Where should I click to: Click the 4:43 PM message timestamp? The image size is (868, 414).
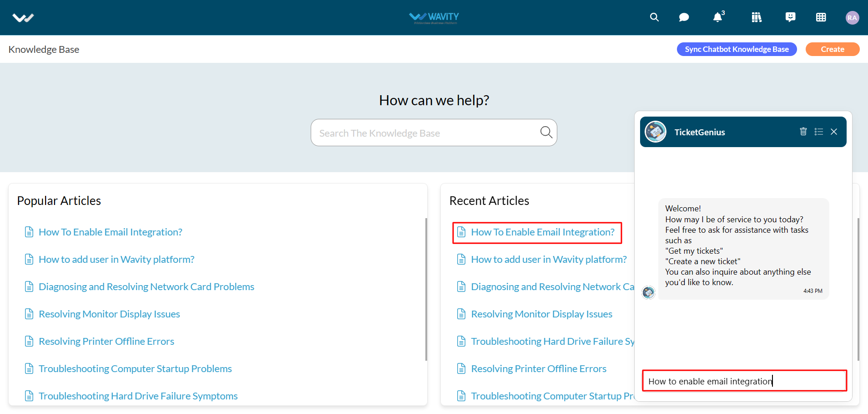(x=812, y=291)
